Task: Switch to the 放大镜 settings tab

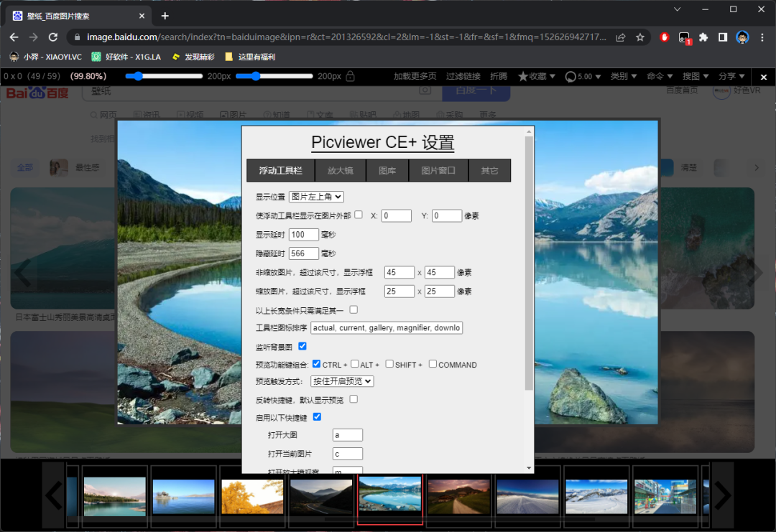Action: pos(340,170)
